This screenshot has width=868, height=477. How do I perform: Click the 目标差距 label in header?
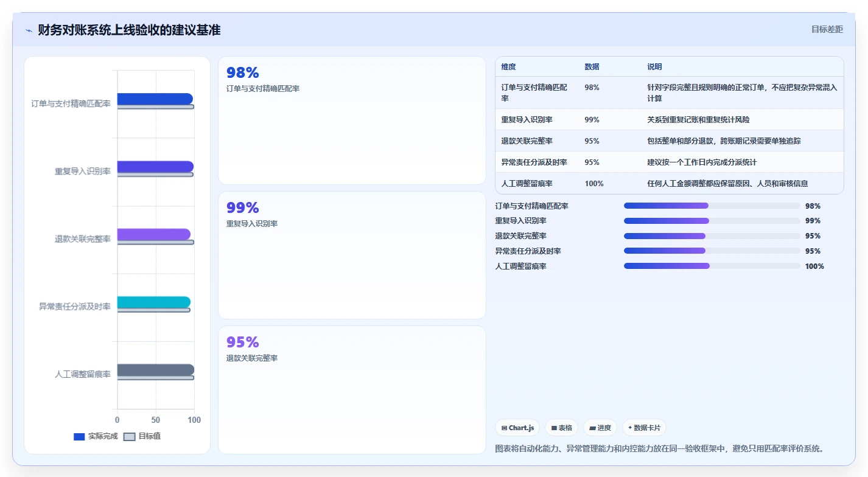(827, 29)
